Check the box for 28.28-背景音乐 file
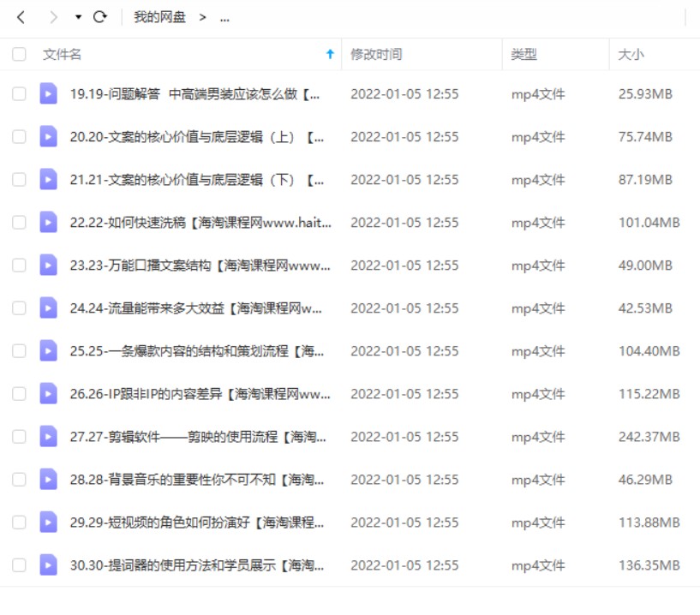 [x=19, y=480]
